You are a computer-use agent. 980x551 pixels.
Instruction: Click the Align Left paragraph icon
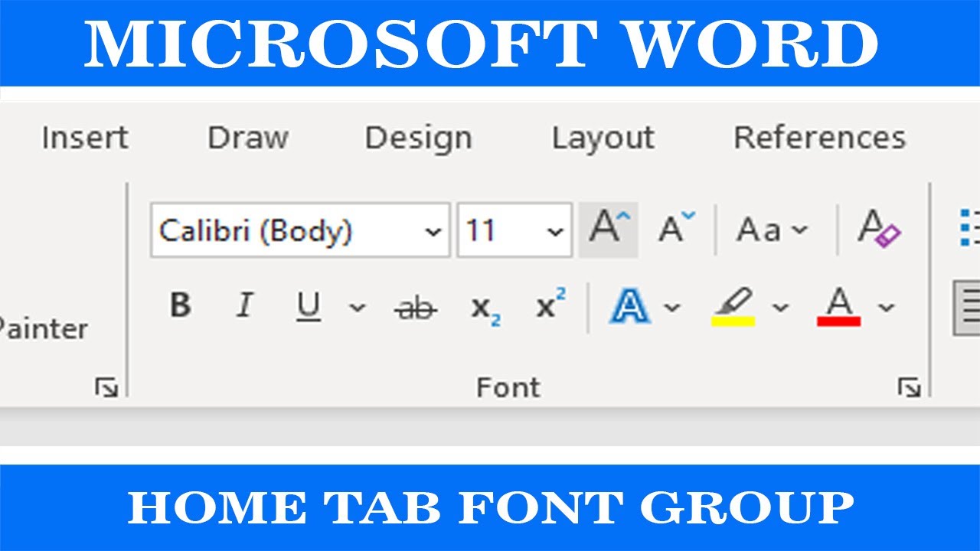(x=967, y=308)
